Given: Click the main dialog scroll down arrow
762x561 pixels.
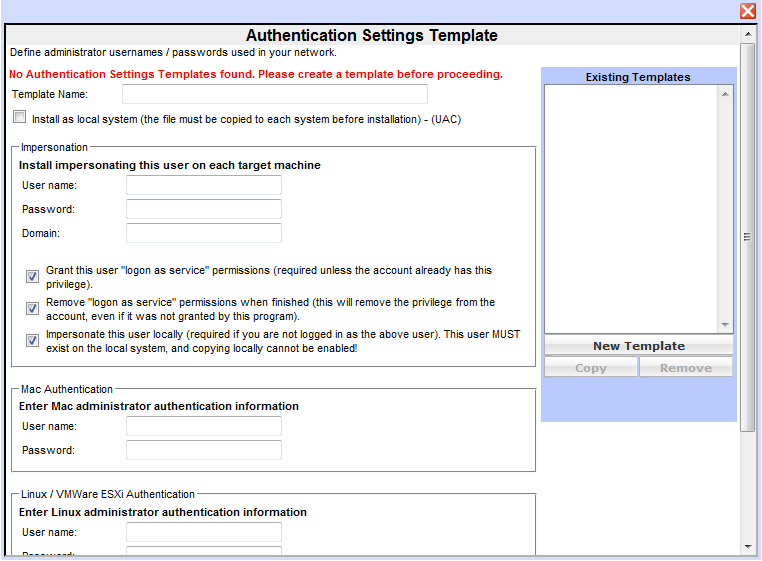Looking at the screenshot, I should tap(748, 547).
